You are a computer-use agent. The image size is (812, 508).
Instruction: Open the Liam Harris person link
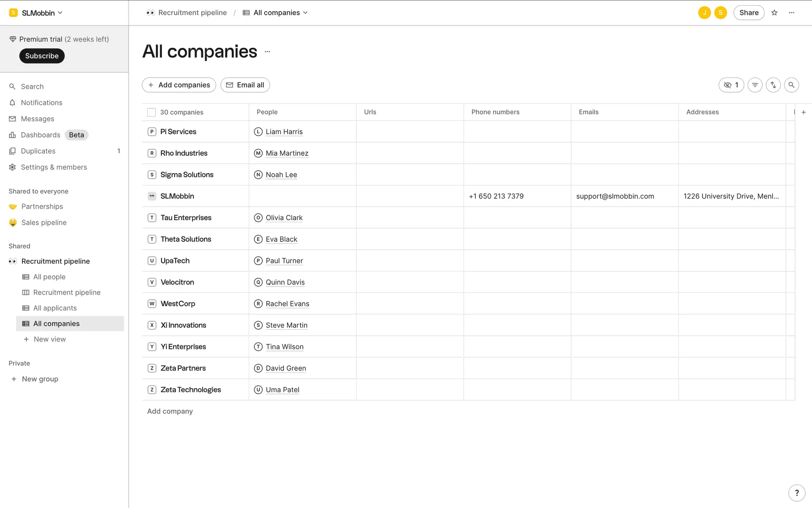[x=284, y=132]
